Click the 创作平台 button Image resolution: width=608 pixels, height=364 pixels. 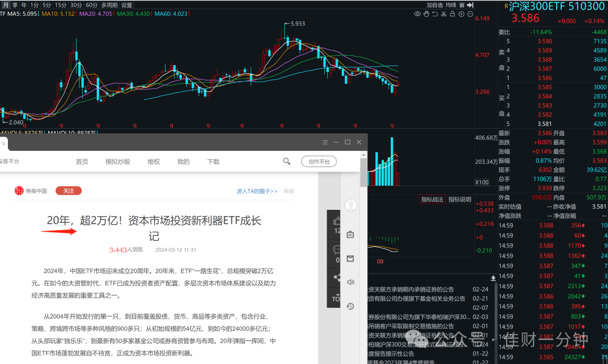[319, 161]
